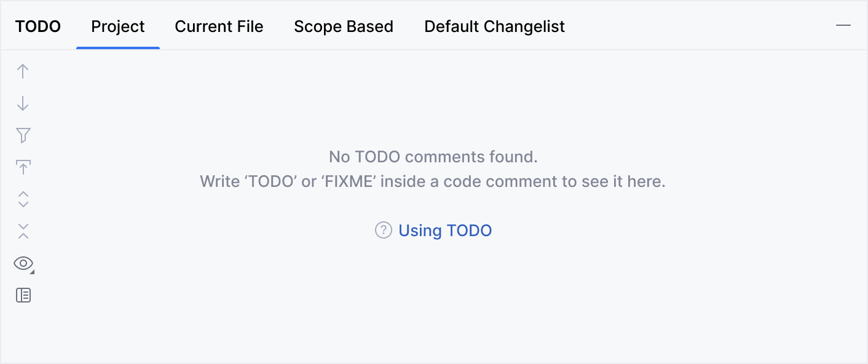Open the TODO filter funnel icon
868x364 pixels.
23,135
